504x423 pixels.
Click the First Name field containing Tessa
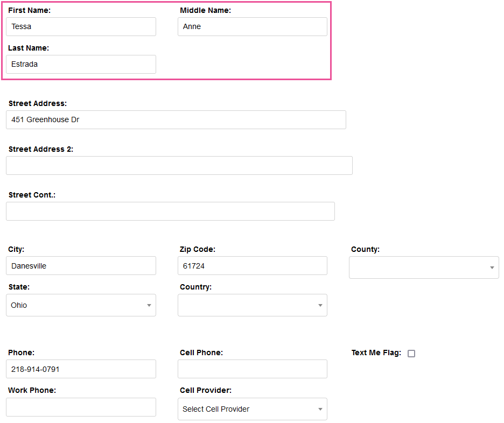point(81,26)
